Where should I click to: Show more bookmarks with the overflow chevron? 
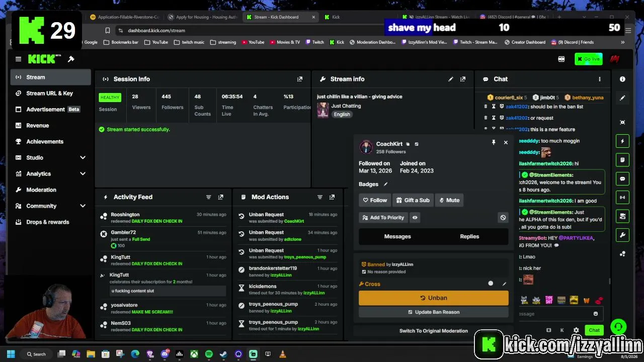(622, 42)
